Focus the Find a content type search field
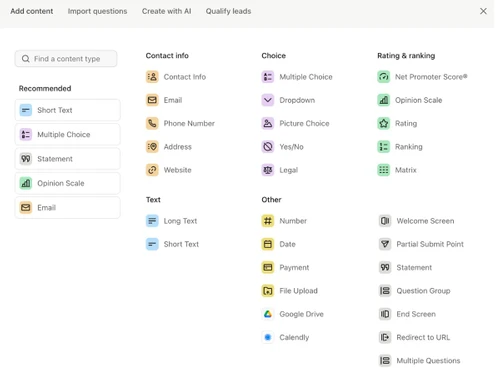500x375 pixels. (66, 59)
